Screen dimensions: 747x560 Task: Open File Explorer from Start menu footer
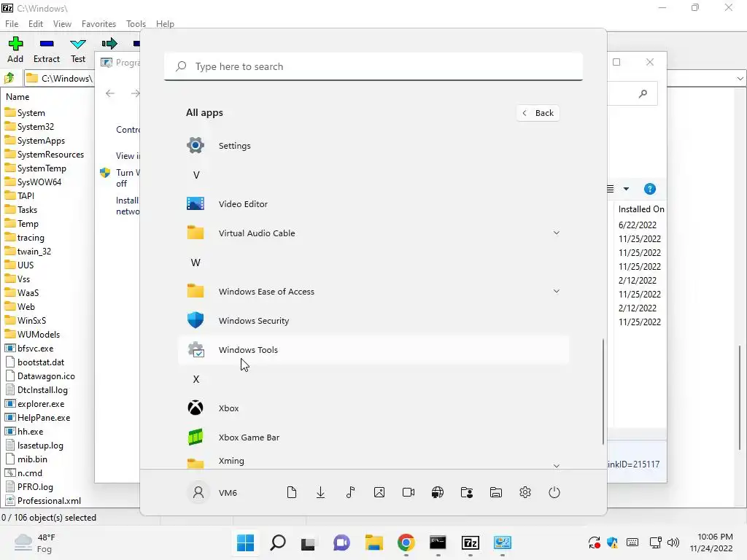pos(496,492)
